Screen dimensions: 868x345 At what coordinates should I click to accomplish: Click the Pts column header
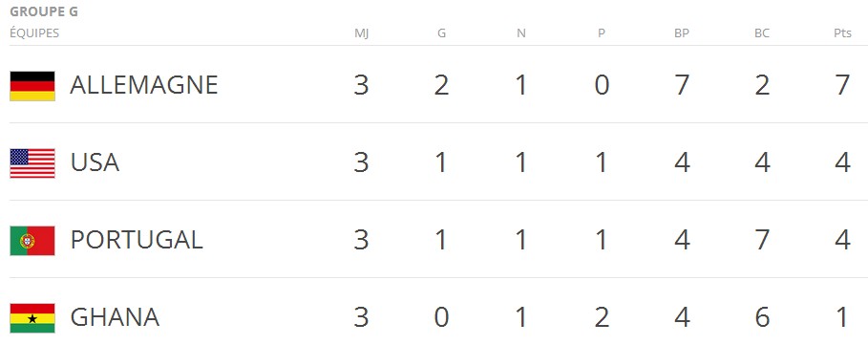tap(842, 33)
